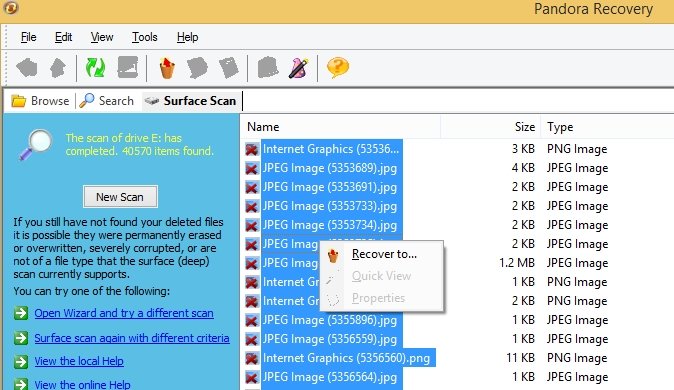The image size is (674, 390).
Task: Select JPEG Image (5356564).jpg row
Action: (330, 377)
